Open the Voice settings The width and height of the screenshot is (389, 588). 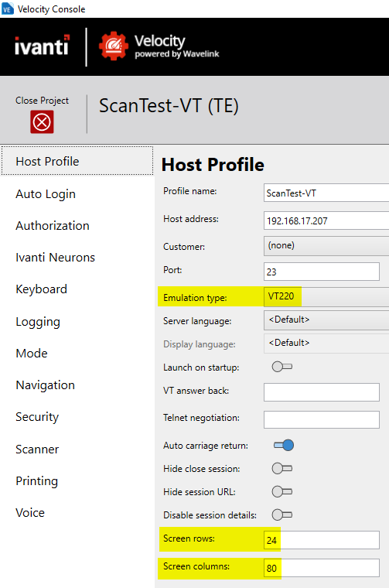[30, 513]
